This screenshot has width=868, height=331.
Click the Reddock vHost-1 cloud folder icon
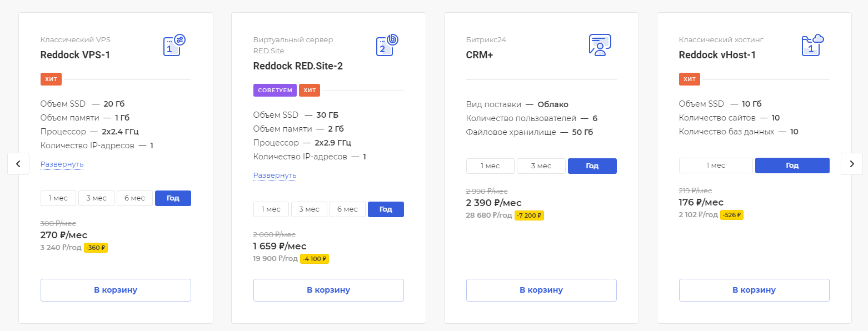(x=812, y=45)
